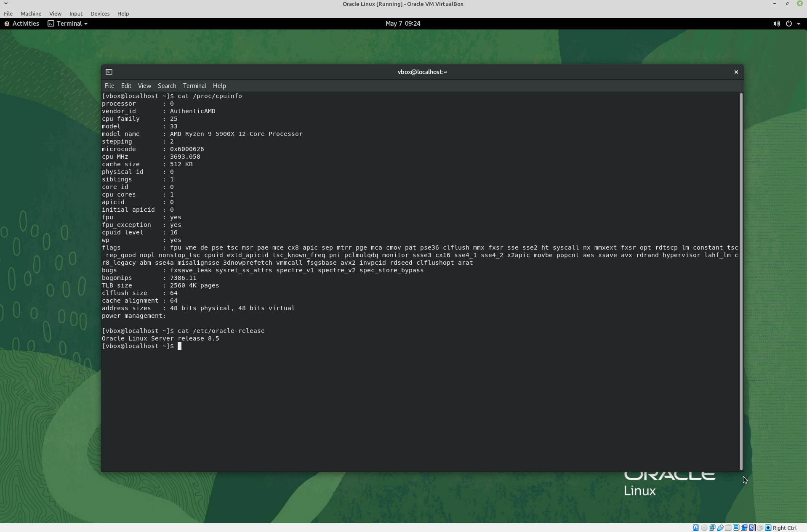Image resolution: width=807 pixels, height=532 pixels.
Task: Close the vbox@localhost terminal window
Action: point(736,72)
